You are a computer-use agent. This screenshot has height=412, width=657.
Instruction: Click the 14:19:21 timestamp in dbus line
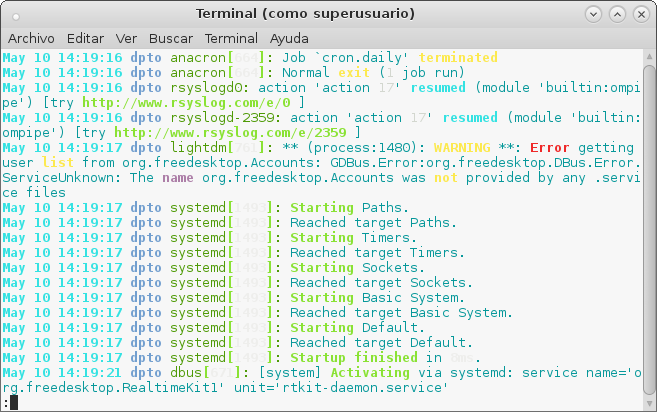pyautogui.click(x=90, y=373)
